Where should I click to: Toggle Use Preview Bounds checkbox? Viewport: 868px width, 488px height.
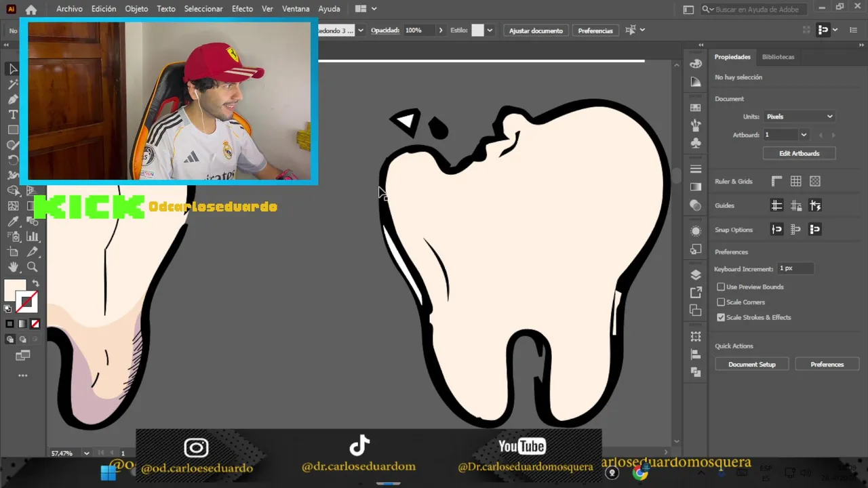(x=721, y=287)
